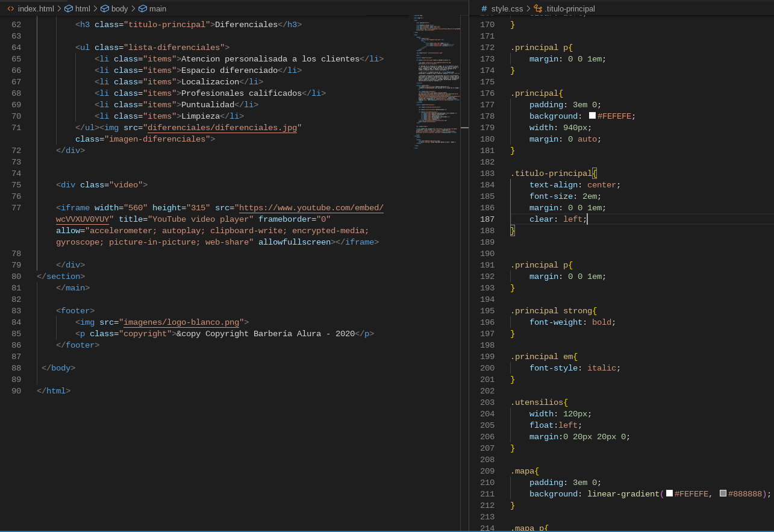Click the opening <footer> tag

click(x=75, y=311)
